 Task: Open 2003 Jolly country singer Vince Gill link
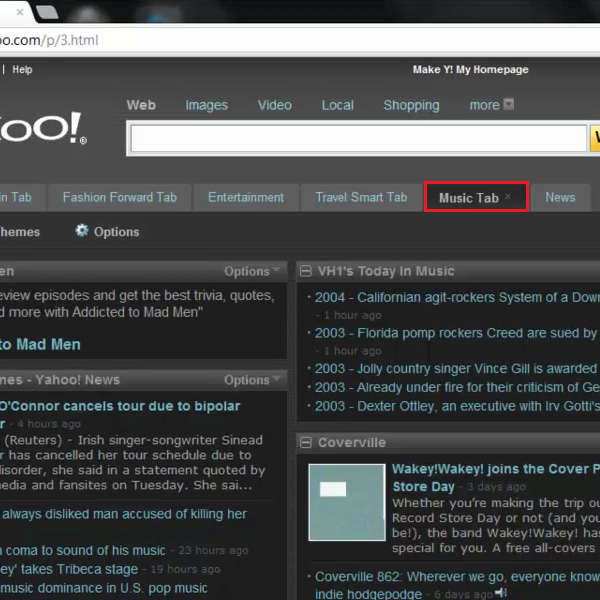[457, 368]
